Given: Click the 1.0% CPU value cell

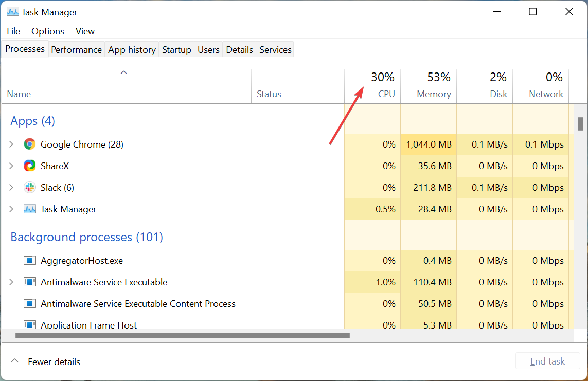Looking at the screenshot, I should tap(385, 282).
